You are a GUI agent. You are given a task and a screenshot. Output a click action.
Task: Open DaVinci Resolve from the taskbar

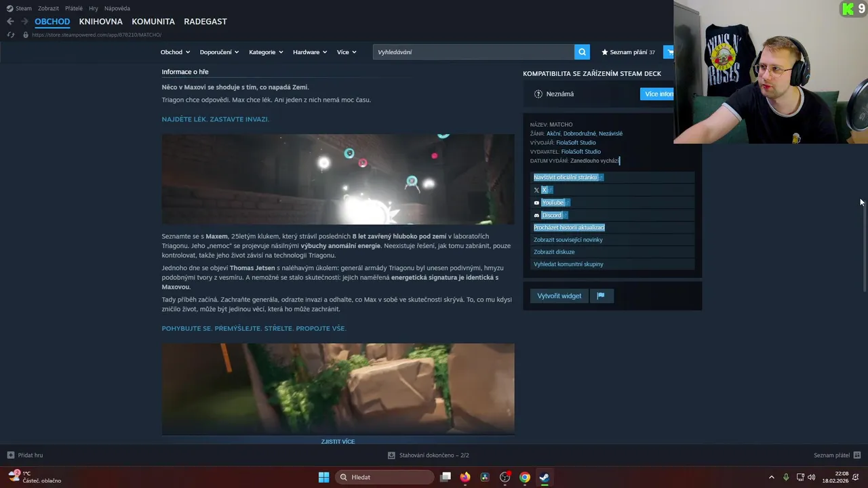485,477
